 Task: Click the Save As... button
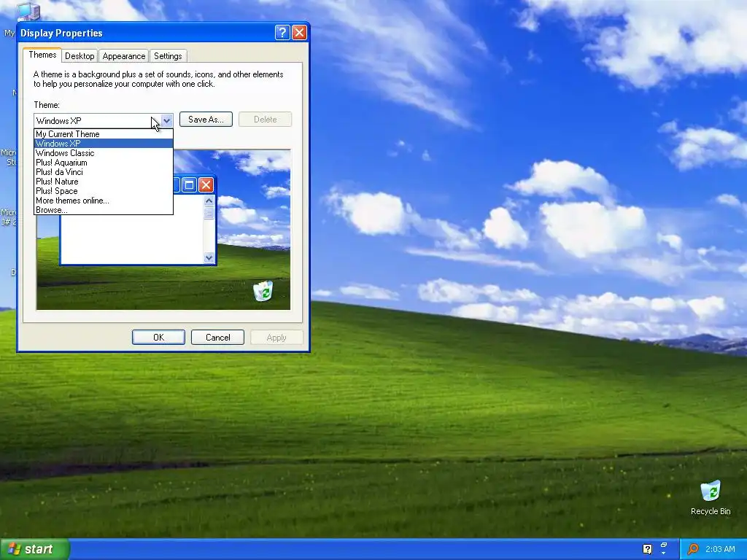[206, 120]
